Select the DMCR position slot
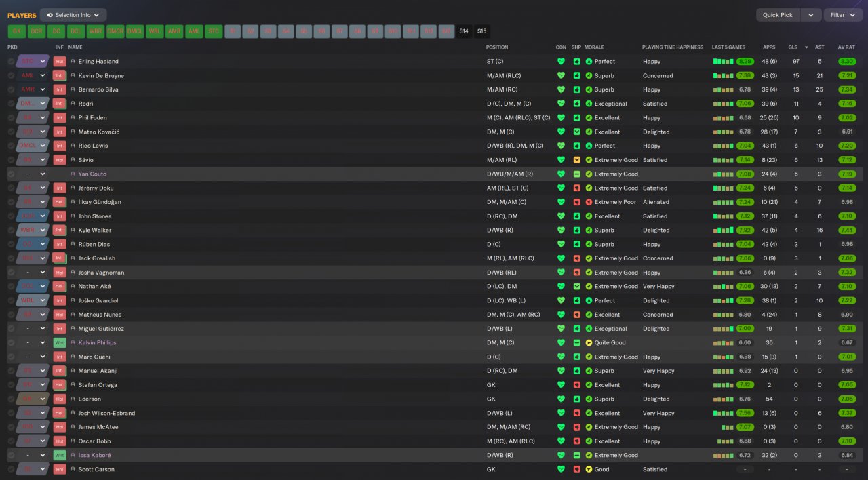 pos(115,31)
